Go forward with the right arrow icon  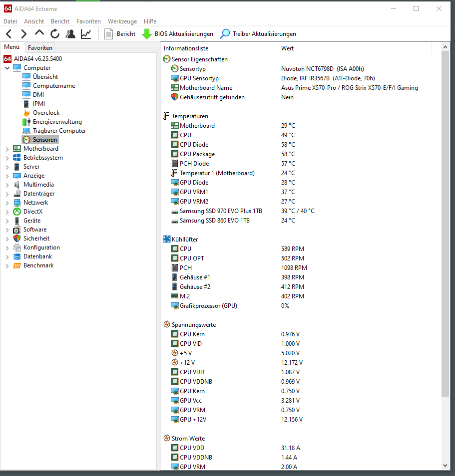click(23, 34)
